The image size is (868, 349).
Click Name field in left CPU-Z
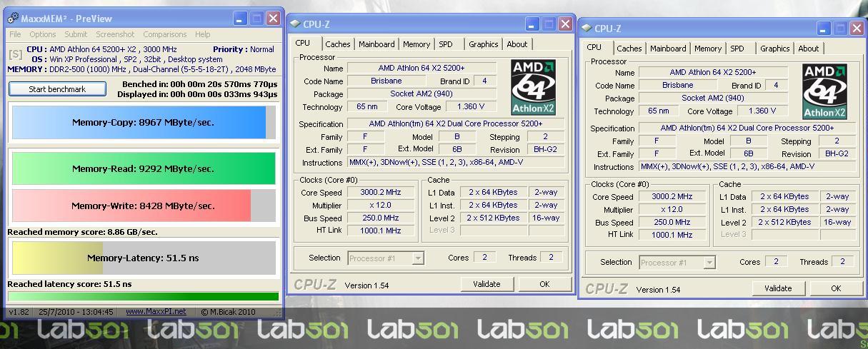pos(421,69)
